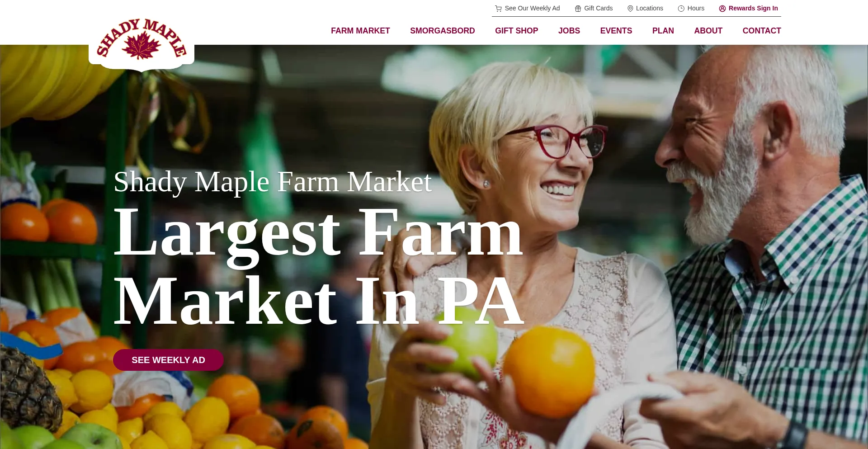This screenshot has width=868, height=449.
Task: Click the Shady Maple leaf logo
Action: 142,40
